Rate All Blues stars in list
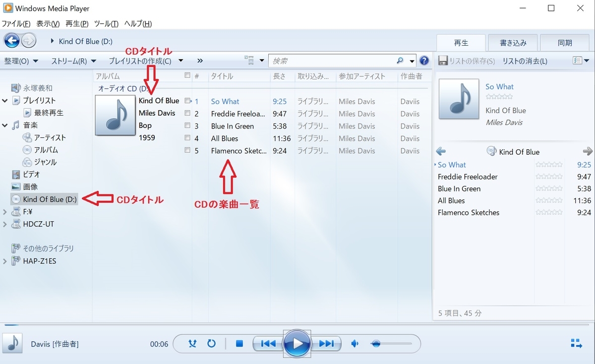Viewport: 595px width, 364px height. (549, 200)
